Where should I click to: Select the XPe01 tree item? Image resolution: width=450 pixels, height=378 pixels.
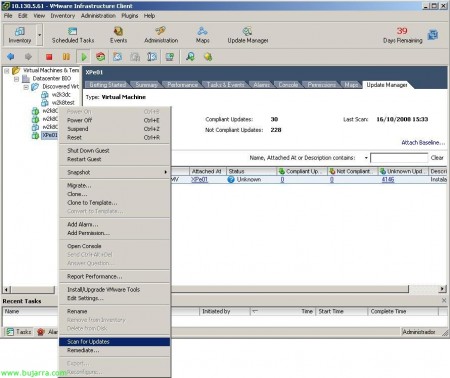(x=50, y=135)
